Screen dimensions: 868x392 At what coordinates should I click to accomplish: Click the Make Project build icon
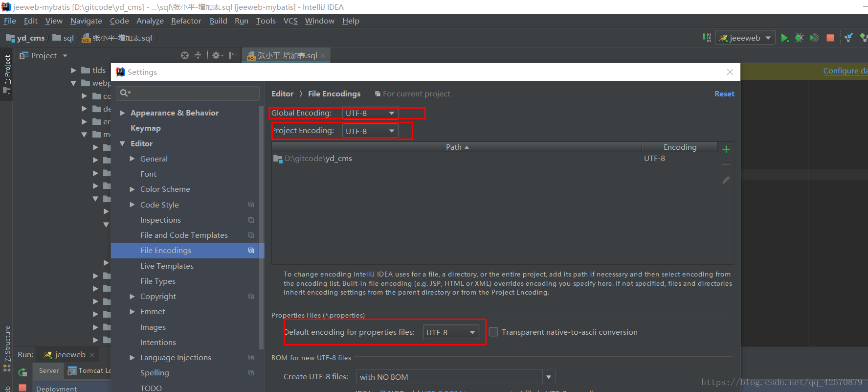tap(707, 38)
